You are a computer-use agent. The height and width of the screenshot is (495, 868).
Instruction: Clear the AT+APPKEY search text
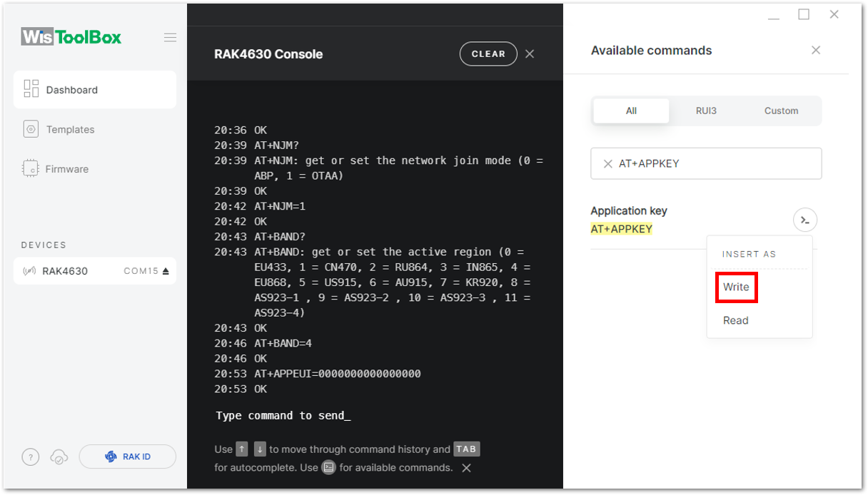[608, 163]
